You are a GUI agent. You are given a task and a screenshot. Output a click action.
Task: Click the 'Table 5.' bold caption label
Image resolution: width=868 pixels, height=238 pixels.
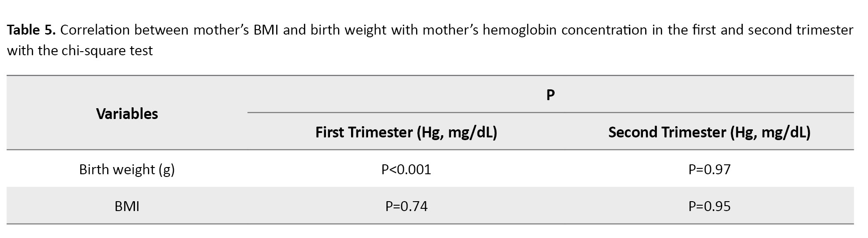tap(31, 30)
